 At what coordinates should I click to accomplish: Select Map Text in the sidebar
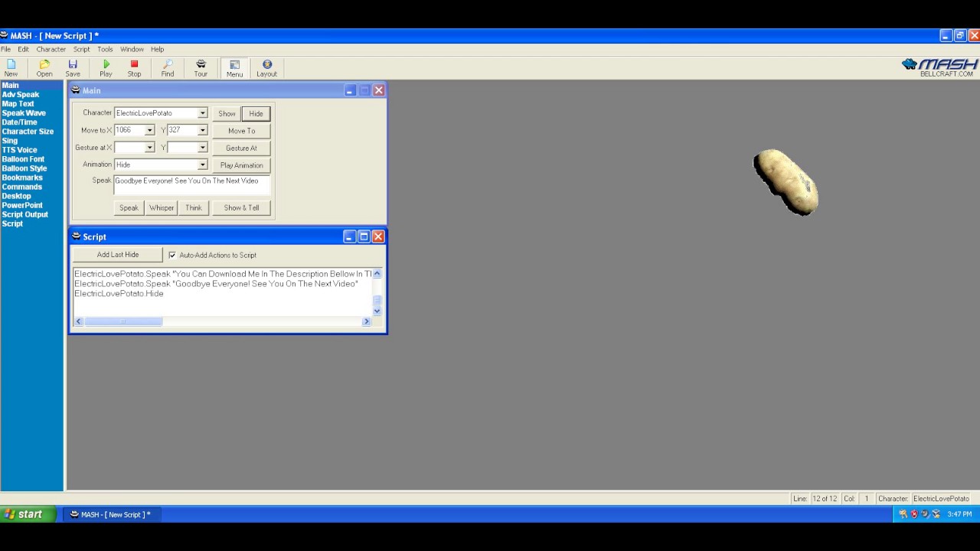pyautogui.click(x=18, y=104)
